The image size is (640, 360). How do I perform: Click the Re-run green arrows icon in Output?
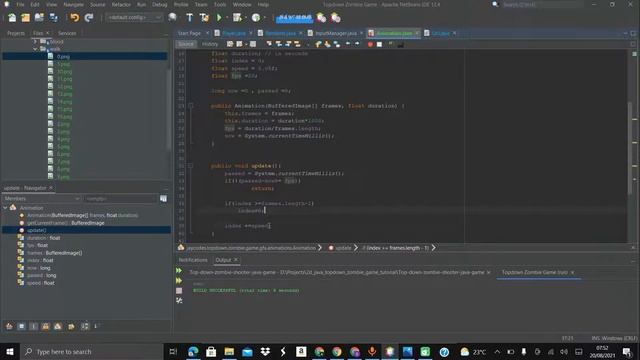coord(179,271)
